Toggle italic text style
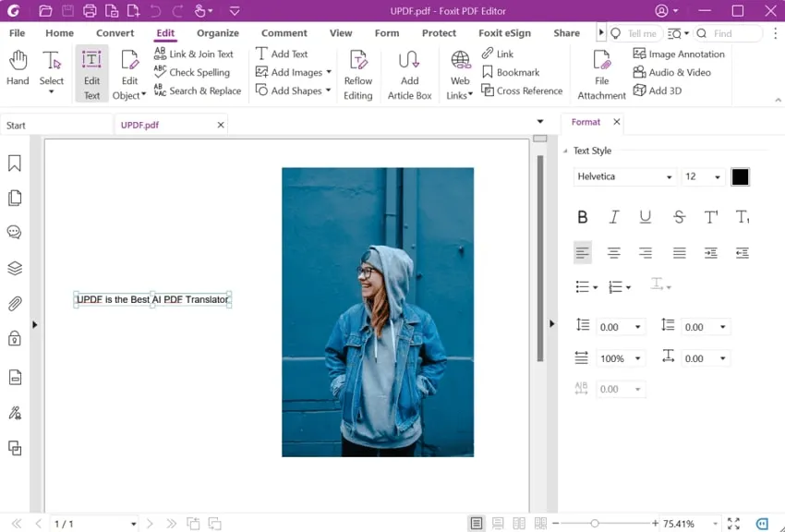The width and height of the screenshot is (785, 532). (614, 217)
